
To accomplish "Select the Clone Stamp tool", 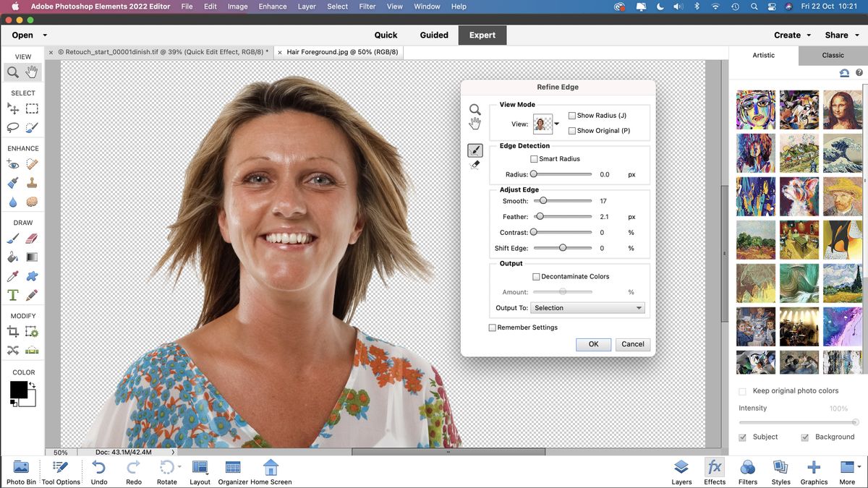I will pos(33,183).
